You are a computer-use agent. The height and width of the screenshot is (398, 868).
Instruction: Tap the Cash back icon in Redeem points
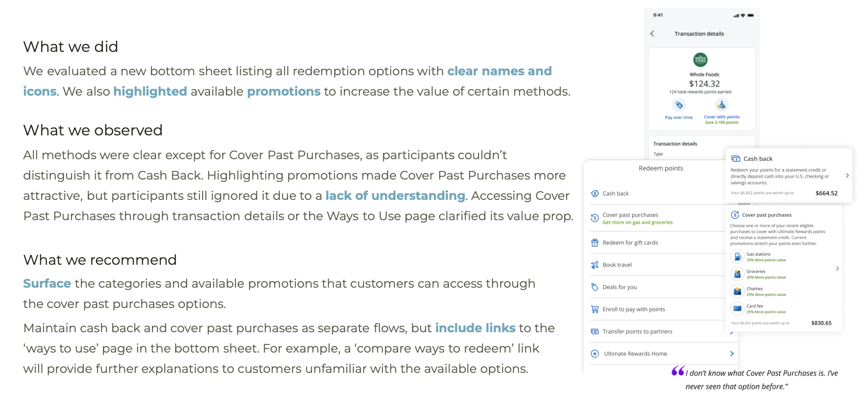[x=595, y=193]
